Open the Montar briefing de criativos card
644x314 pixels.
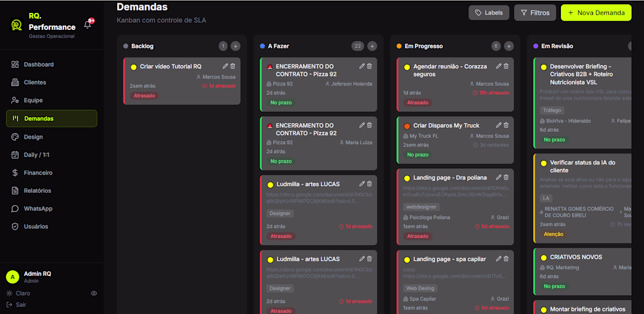tap(583, 308)
